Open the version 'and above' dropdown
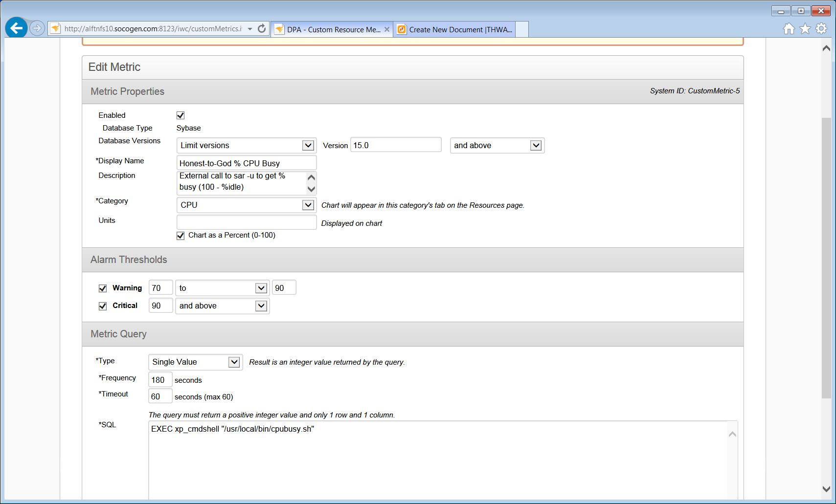 [497, 145]
